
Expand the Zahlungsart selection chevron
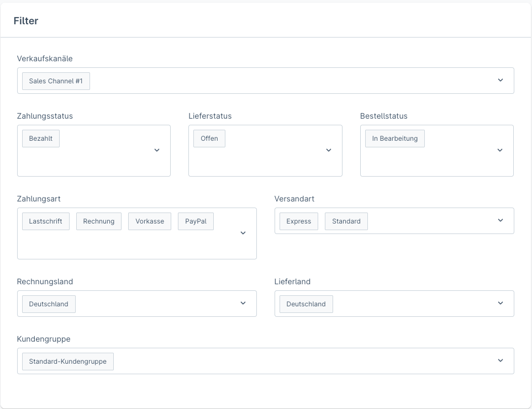tap(243, 233)
